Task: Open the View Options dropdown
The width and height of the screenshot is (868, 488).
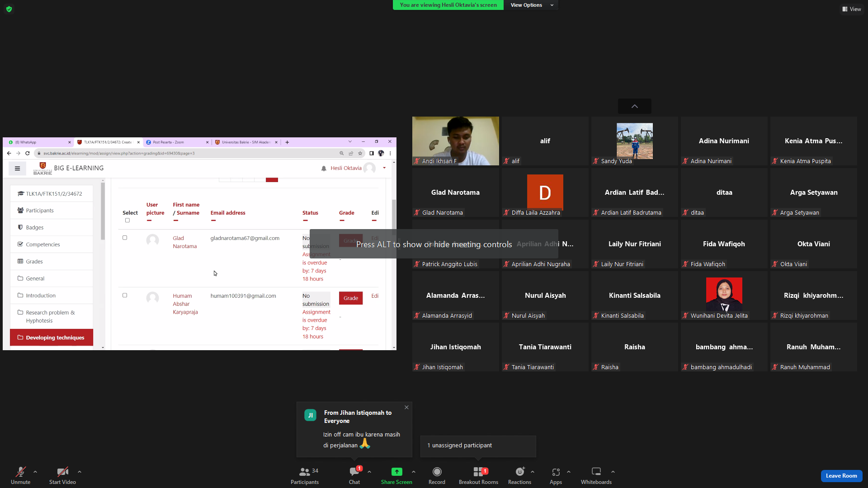Action: pos(531,5)
